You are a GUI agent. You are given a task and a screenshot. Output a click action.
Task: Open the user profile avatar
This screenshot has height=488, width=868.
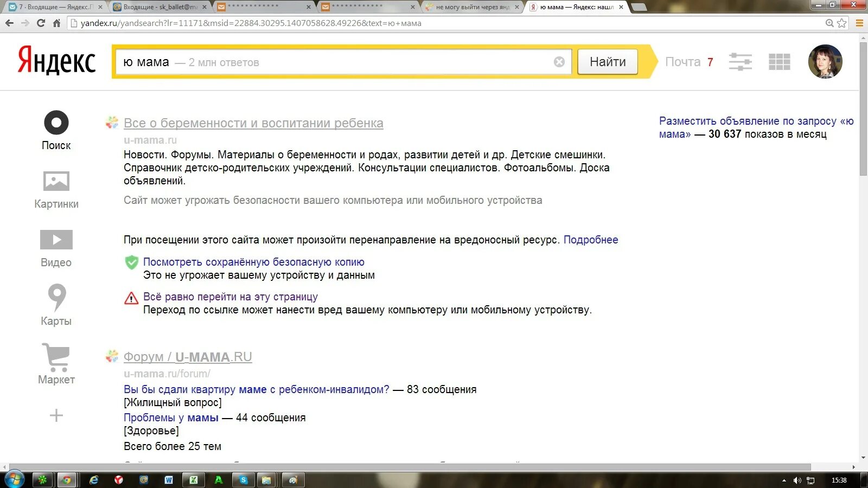coord(825,62)
